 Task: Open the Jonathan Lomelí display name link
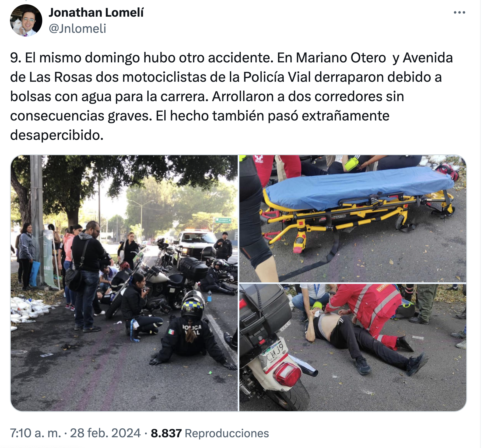click(x=96, y=12)
